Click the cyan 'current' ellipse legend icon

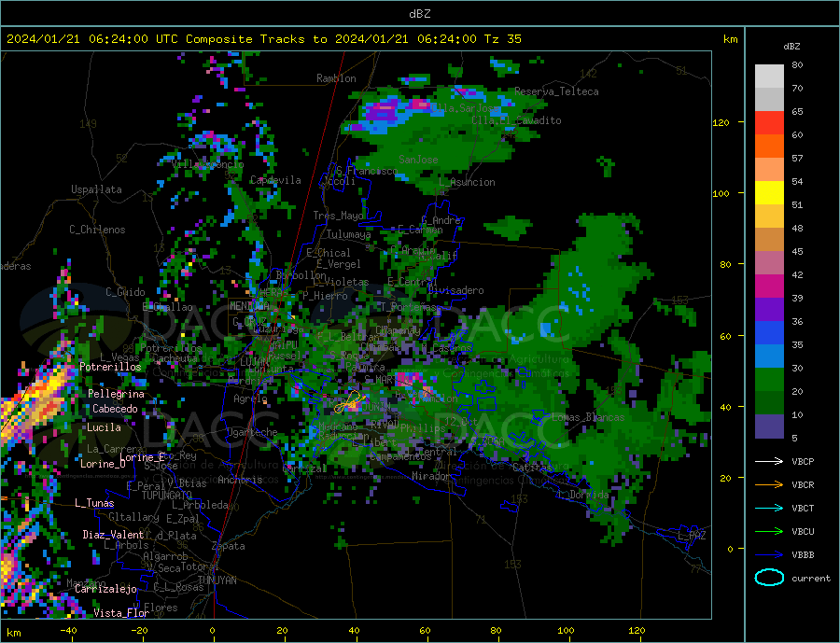[769, 578]
